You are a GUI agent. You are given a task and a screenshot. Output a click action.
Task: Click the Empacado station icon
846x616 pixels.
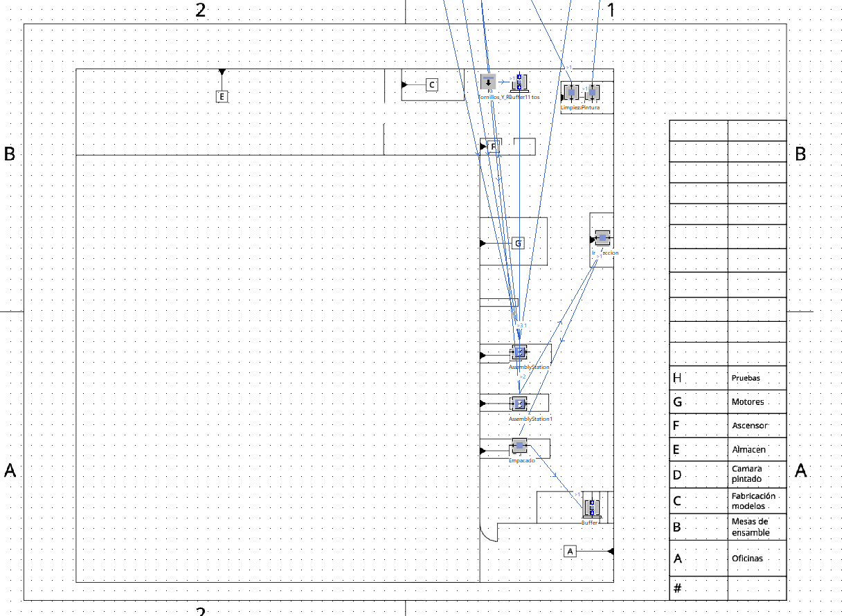coord(519,446)
